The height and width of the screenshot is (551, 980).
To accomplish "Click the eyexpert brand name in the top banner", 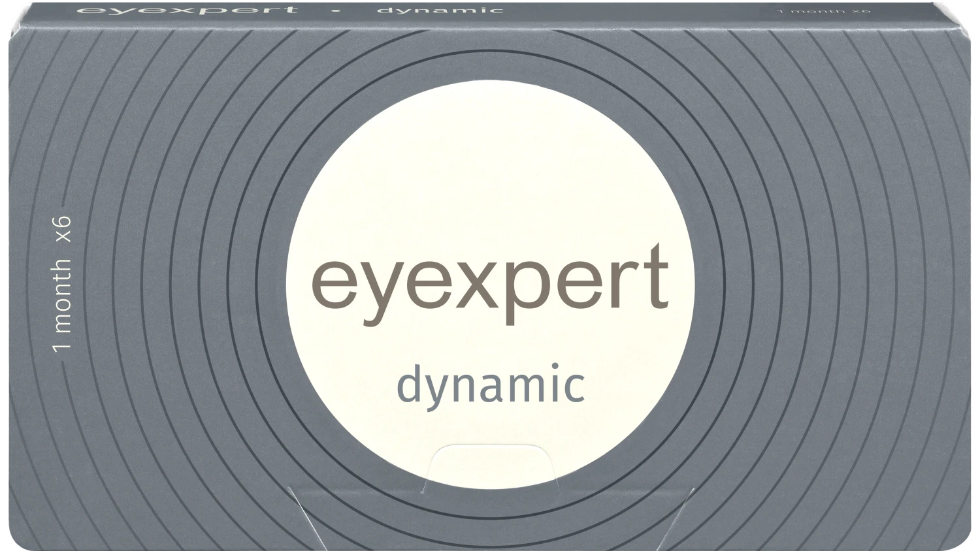I will [x=186, y=10].
